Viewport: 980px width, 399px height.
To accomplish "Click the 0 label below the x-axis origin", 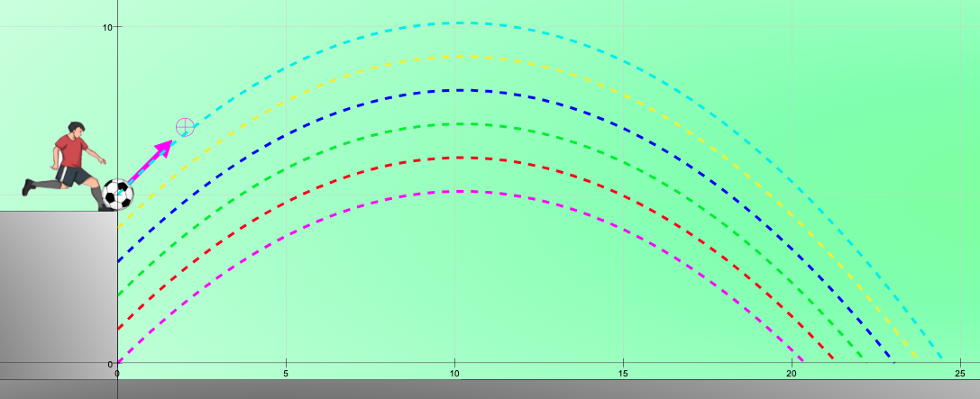I will (x=117, y=373).
